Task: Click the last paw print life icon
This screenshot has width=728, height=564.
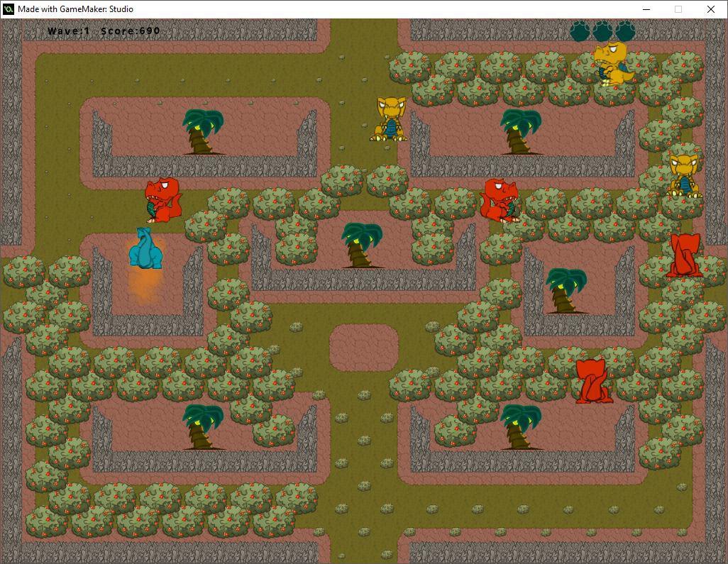Action: coord(625,31)
